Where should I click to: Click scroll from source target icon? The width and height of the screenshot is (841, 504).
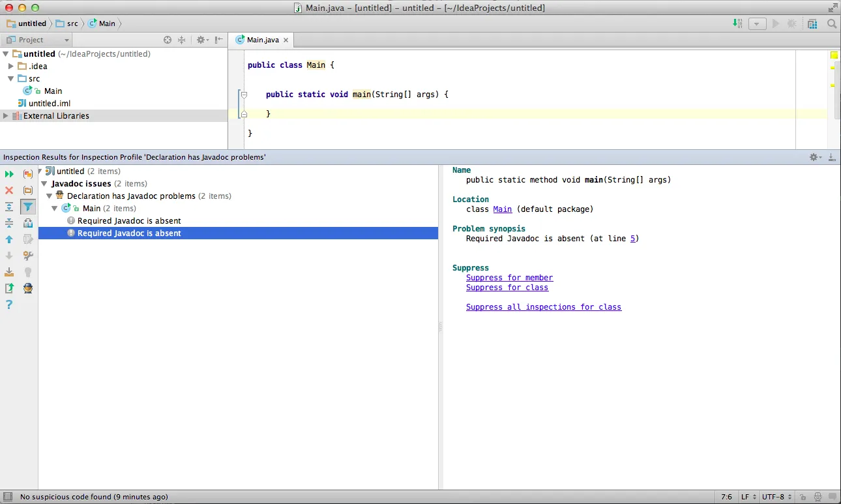pos(168,40)
